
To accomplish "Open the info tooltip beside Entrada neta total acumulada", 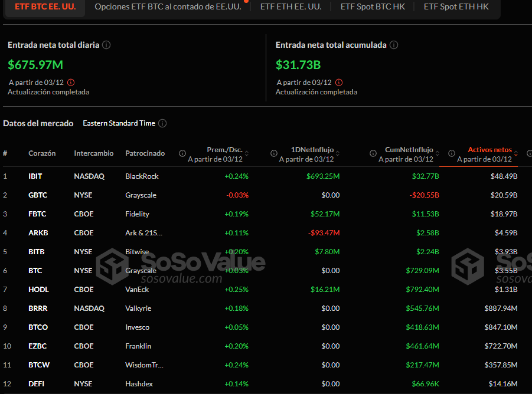I will point(394,45).
